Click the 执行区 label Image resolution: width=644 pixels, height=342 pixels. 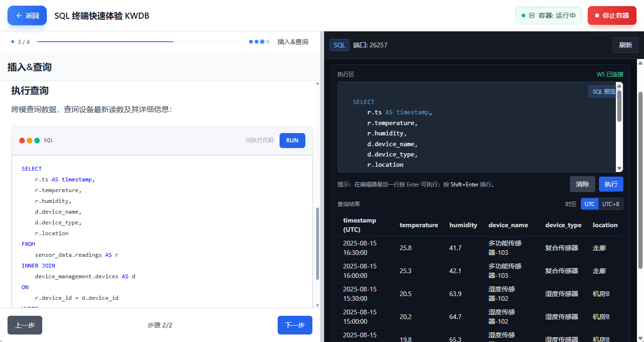coord(346,74)
